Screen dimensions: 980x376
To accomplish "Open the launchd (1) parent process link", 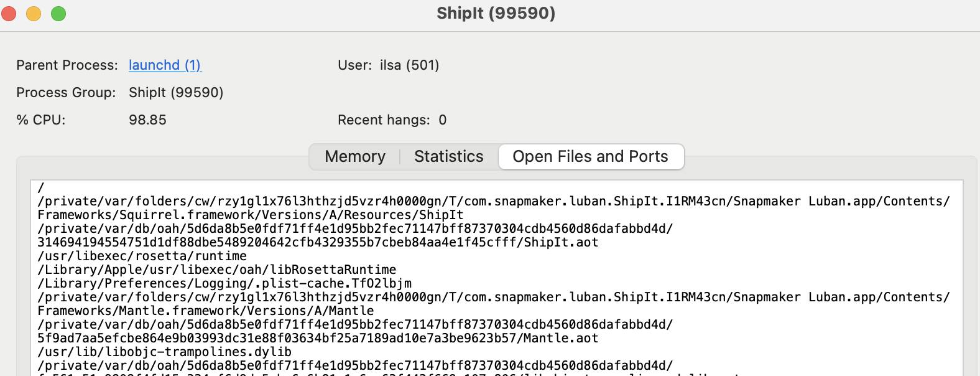I will 164,65.
